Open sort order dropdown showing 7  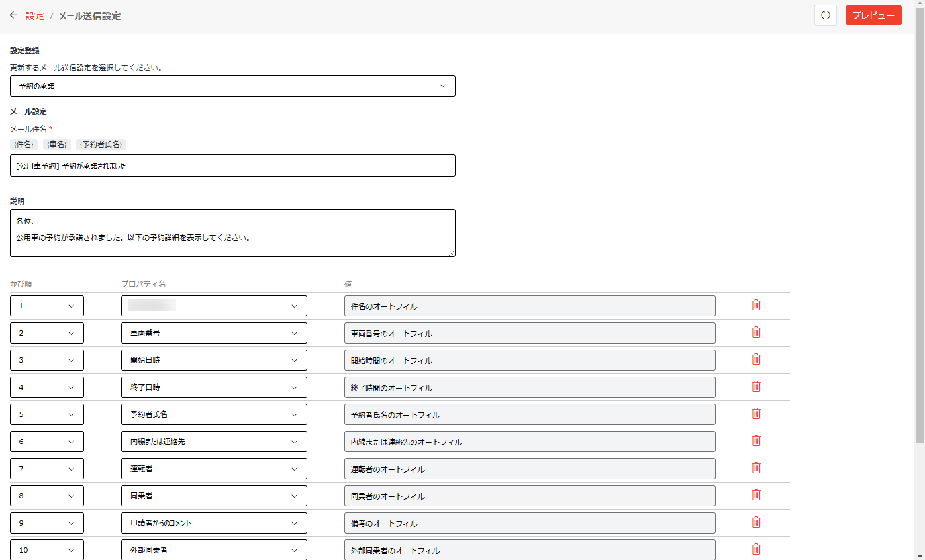(x=47, y=469)
